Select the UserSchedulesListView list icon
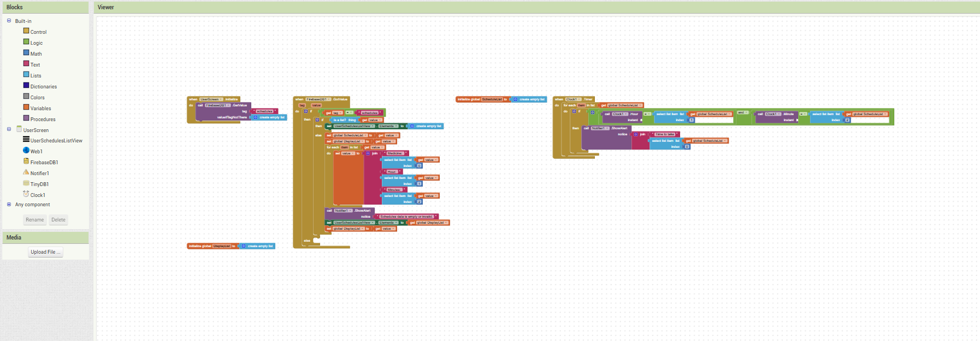The height and width of the screenshot is (341, 980). coord(26,140)
